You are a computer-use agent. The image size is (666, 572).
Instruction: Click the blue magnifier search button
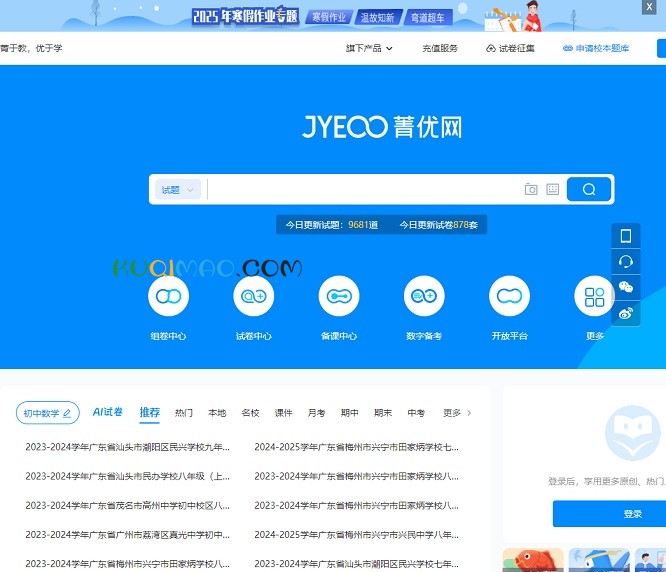click(589, 189)
